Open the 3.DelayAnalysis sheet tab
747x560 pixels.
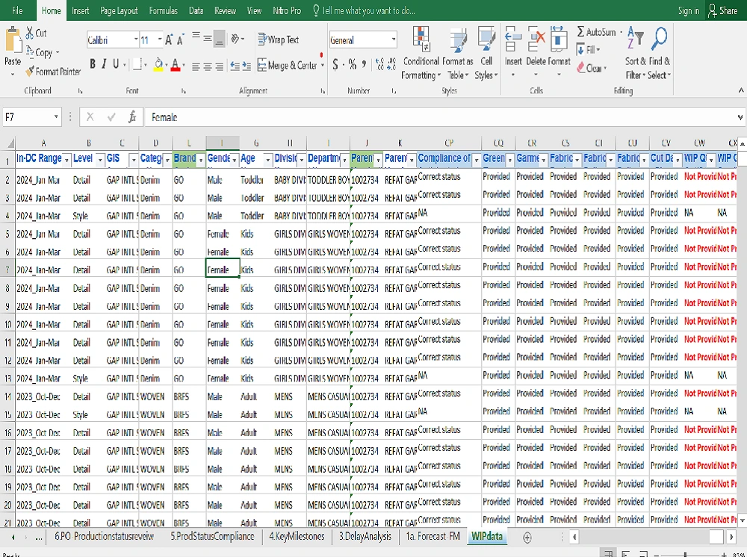[x=365, y=537]
